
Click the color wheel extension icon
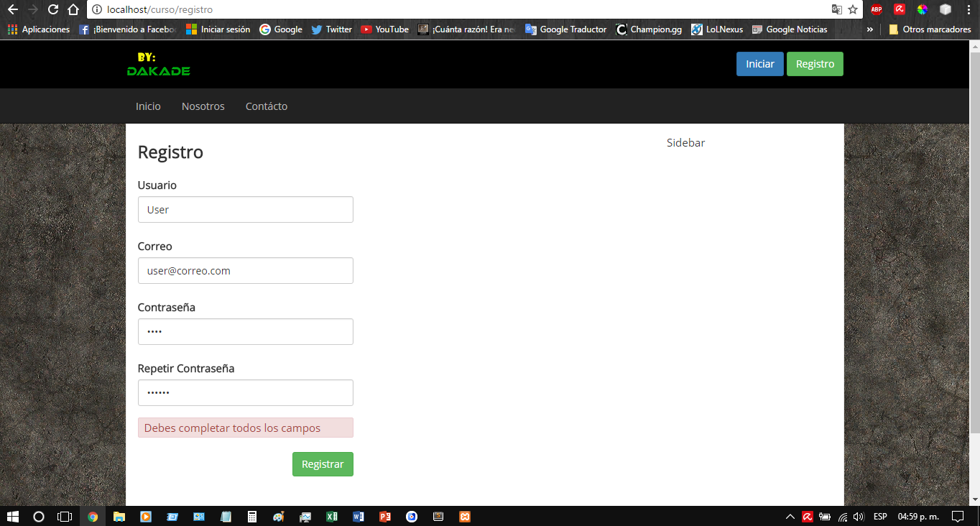click(x=923, y=9)
